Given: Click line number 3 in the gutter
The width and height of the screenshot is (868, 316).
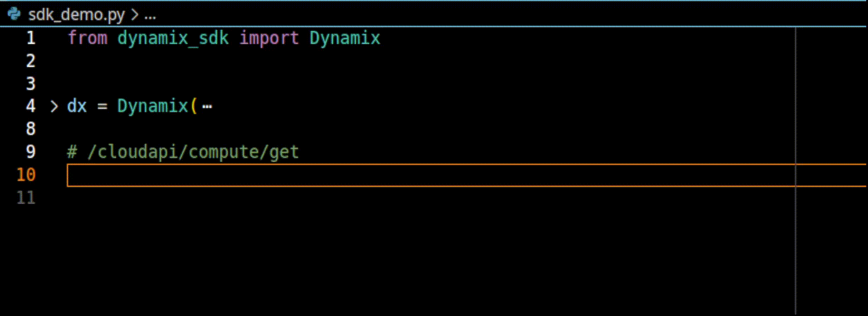Looking at the screenshot, I should [x=31, y=84].
